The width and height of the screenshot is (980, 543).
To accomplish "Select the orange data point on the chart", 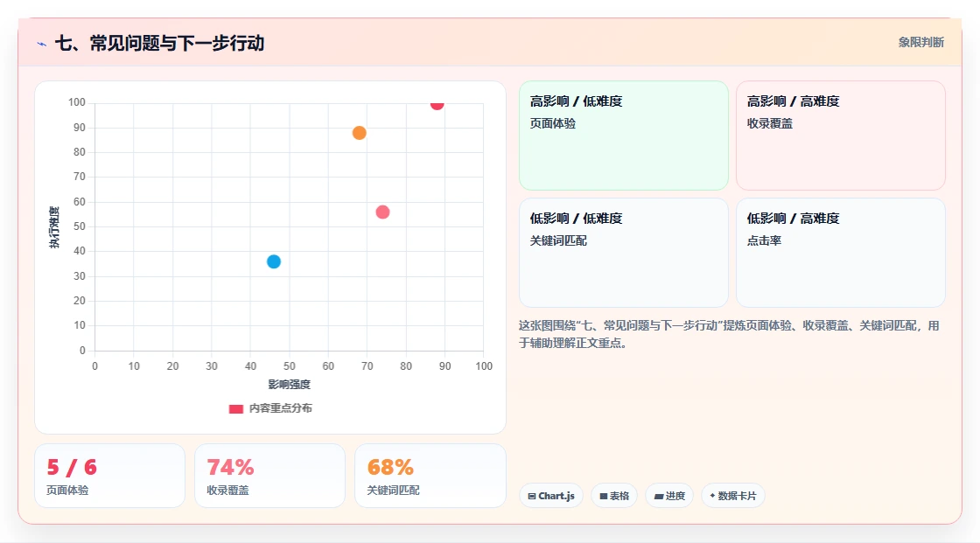I will [360, 133].
